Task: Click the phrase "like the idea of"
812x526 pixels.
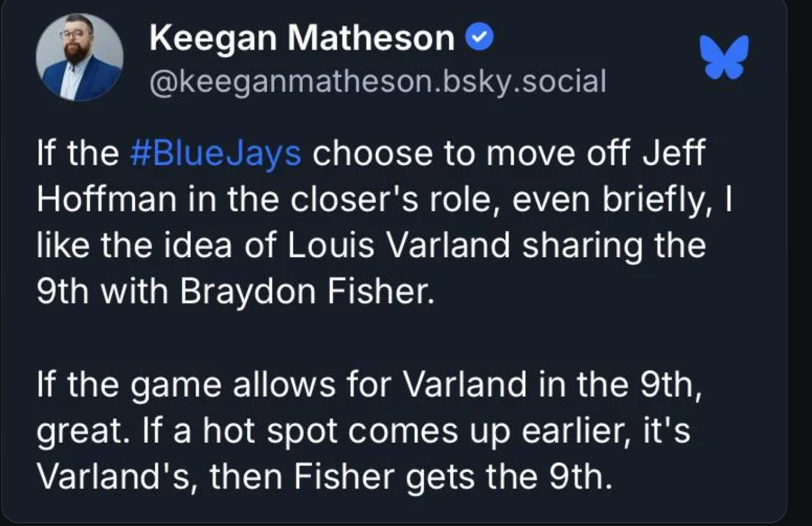Action: [156, 245]
